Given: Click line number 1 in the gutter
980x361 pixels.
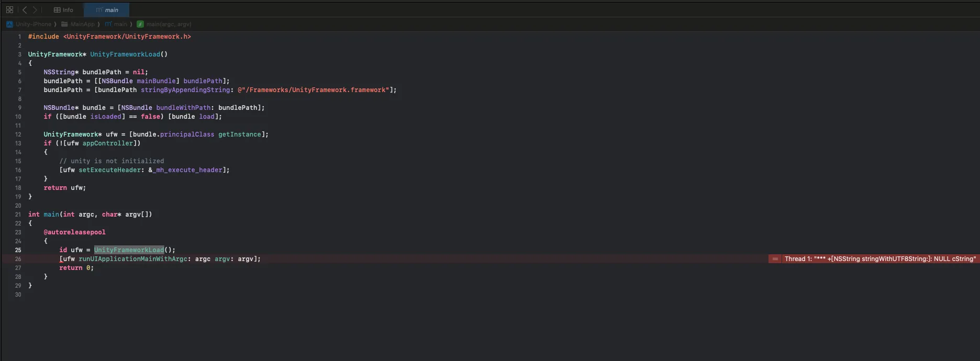Looking at the screenshot, I should point(20,37).
